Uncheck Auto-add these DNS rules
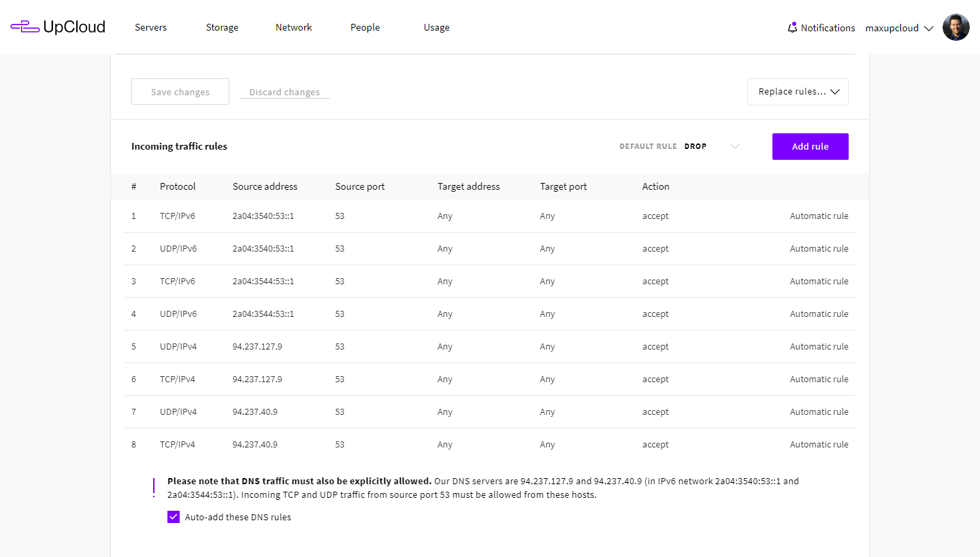Image resolution: width=980 pixels, height=557 pixels. (174, 517)
